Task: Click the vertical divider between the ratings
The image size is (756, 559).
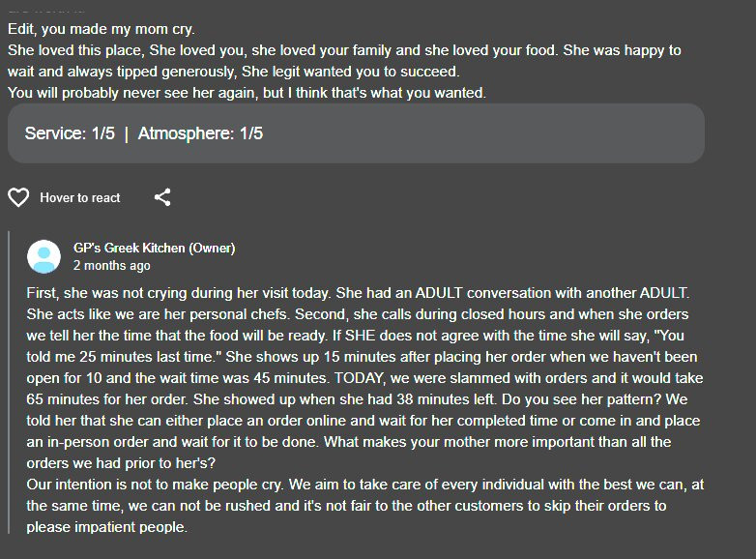Action: (x=127, y=133)
